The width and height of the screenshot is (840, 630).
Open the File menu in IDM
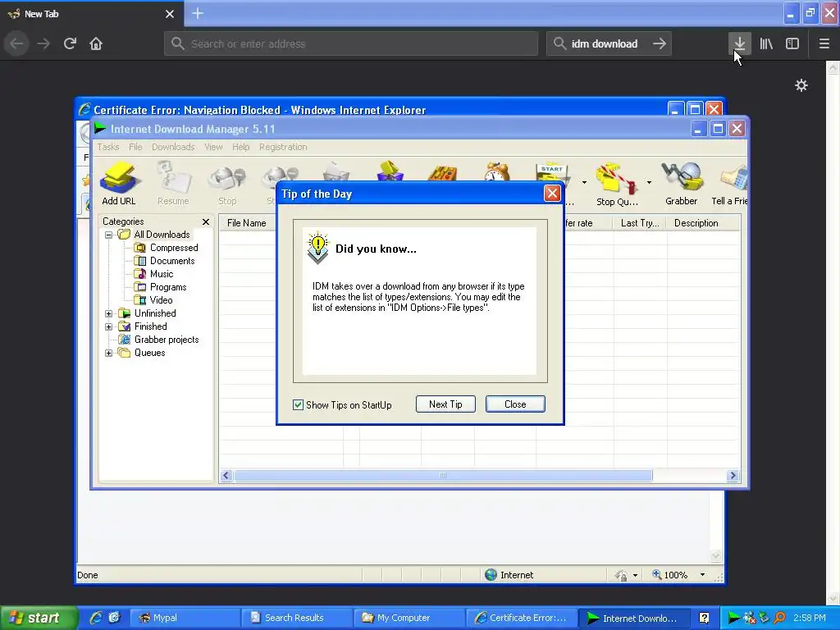(135, 147)
